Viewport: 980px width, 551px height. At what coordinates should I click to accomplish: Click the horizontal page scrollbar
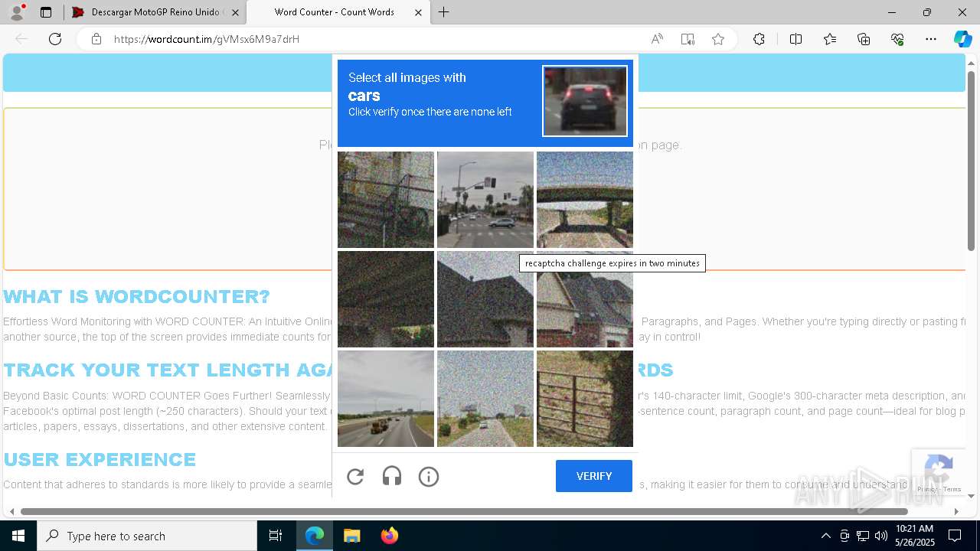[464, 511]
